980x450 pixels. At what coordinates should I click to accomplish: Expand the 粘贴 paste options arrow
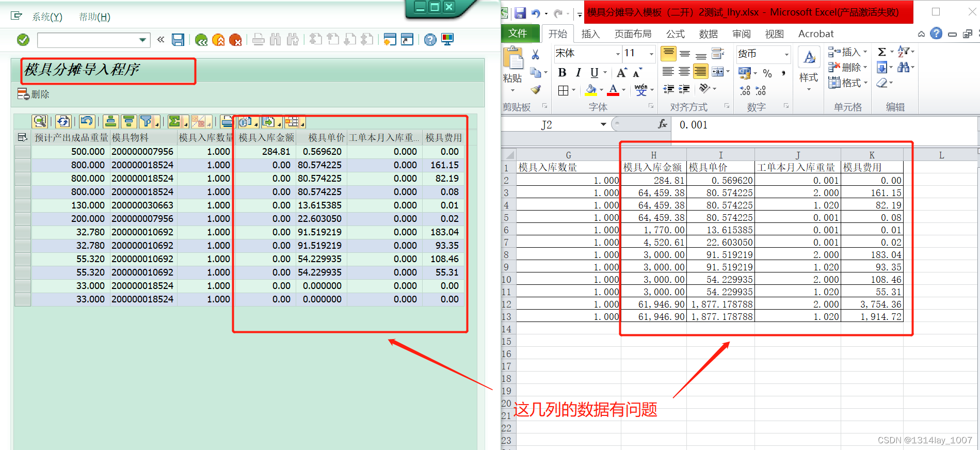512,91
